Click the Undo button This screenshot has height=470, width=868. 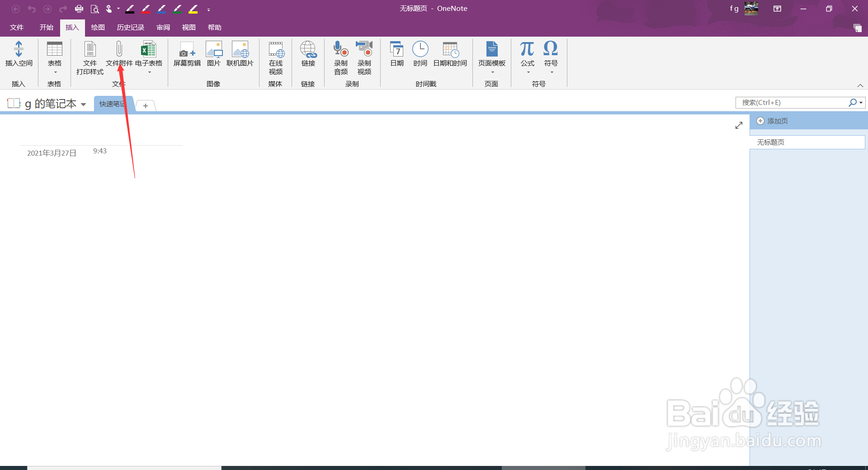(x=32, y=9)
